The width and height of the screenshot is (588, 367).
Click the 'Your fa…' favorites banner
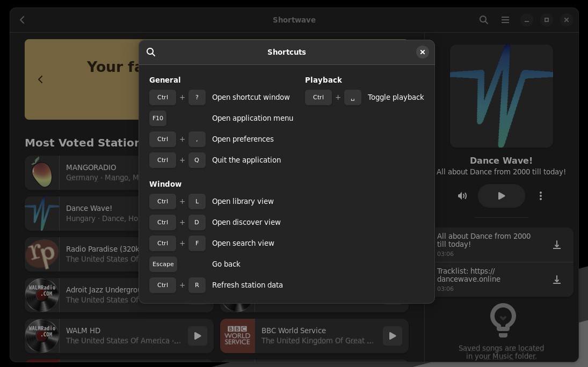tap(82, 79)
